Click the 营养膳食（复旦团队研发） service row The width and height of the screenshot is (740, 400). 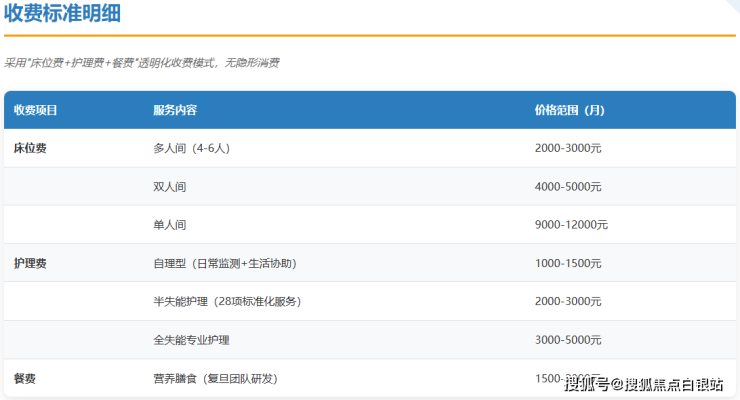pyautogui.click(x=215, y=379)
